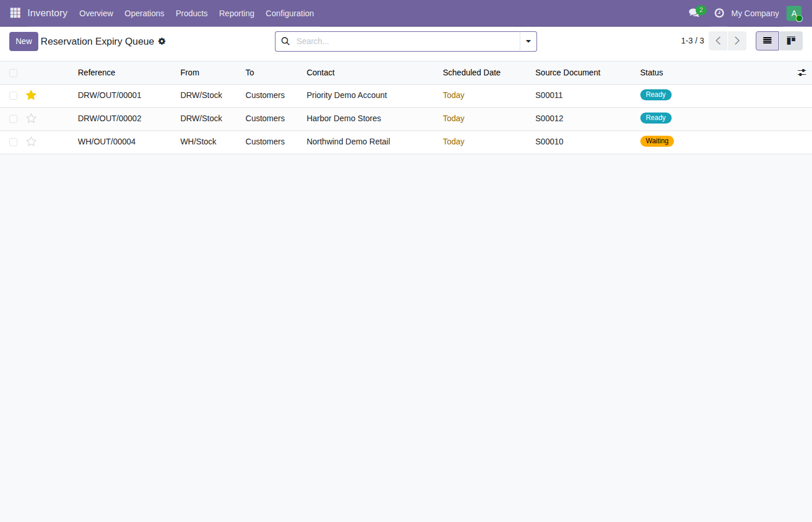This screenshot has height=522, width=812.
Task: Open the activities clock icon
Action: [719, 13]
